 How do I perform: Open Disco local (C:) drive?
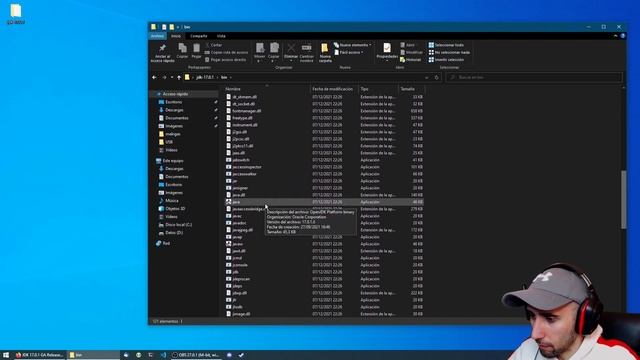[178, 225]
